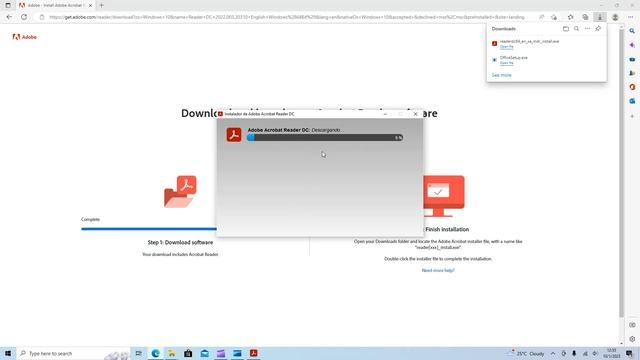Open the Favorites toolbar button
Image resolution: width=640 pixels, height=360 pixels.
click(x=571, y=17)
